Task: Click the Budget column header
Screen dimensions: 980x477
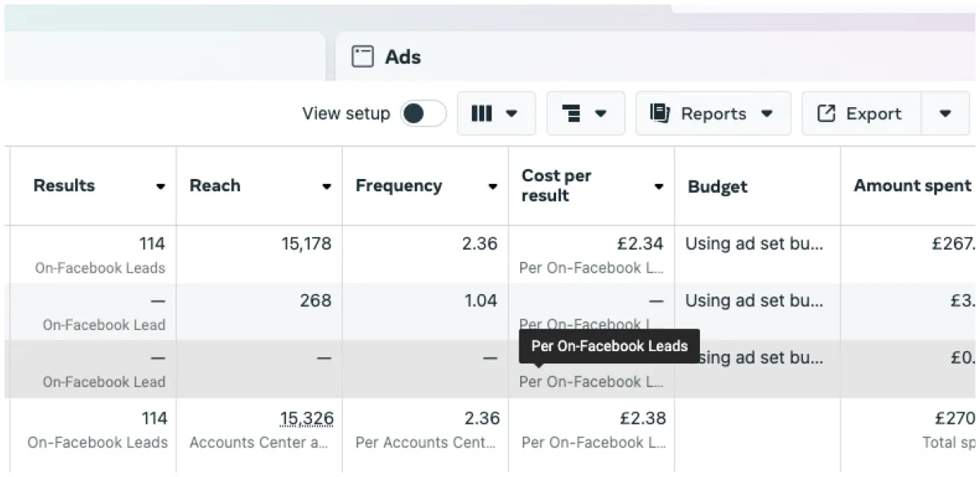Action: 718,186
